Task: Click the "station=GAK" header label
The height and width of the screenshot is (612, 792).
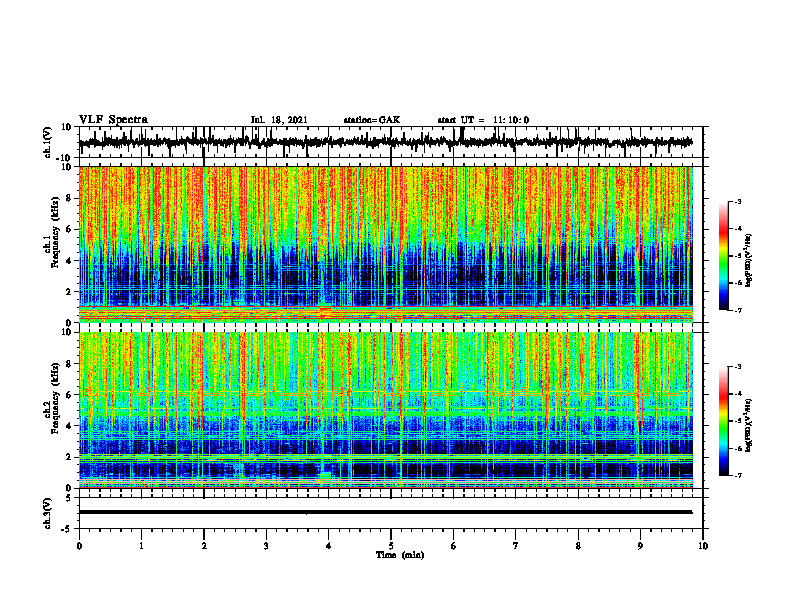Action: [x=372, y=120]
